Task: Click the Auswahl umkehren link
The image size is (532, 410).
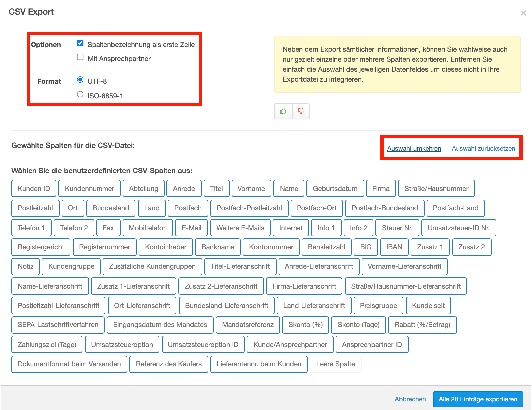Action: (x=414, y=148)
